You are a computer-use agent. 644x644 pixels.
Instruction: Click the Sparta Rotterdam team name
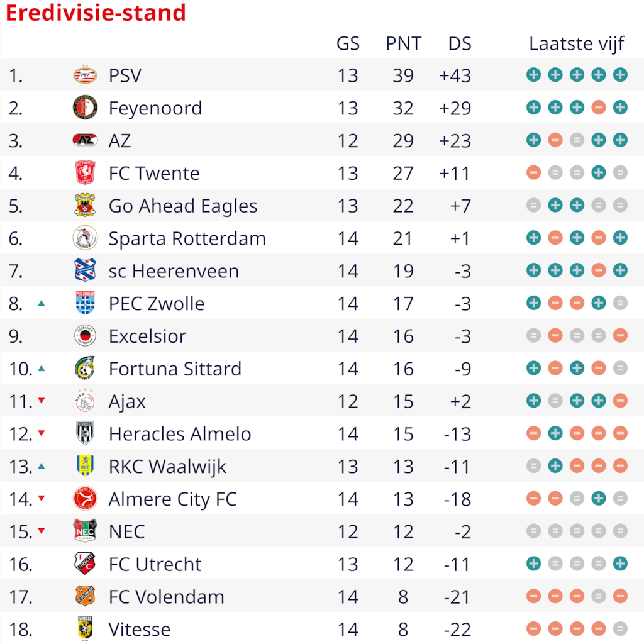point(187,239)
